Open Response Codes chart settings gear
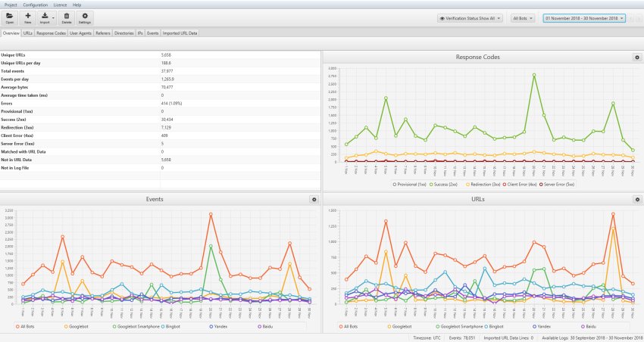Image resolution: width=644 pixels, height=342 pixels. pos(636,57)
